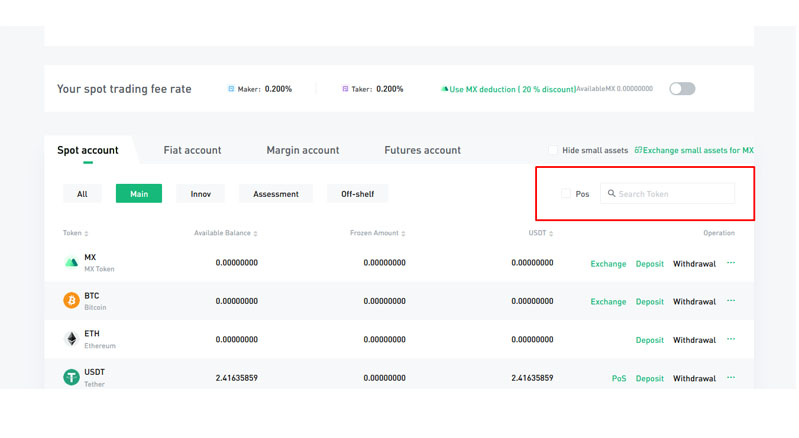The height and width of the screenshot is (438, 799).
Task: Click the Tether USDT logo icon
Action: point(71,377)
